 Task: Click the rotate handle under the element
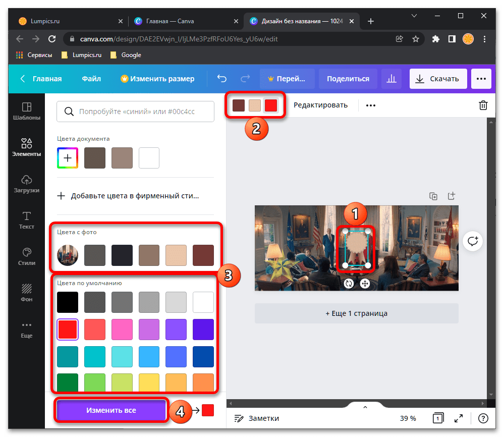coord(349,283)
